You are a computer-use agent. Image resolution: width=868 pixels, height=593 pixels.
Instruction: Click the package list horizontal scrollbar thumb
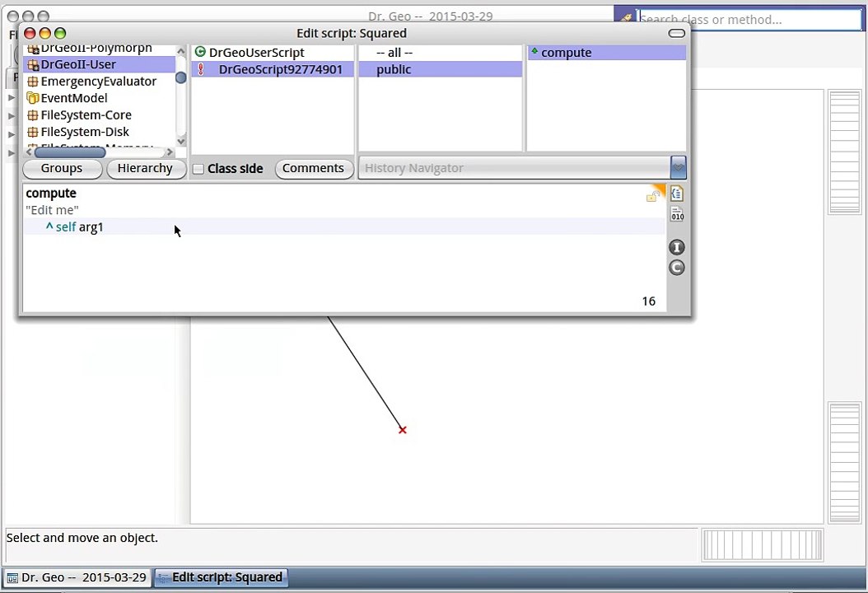click(x=70, y=152)
